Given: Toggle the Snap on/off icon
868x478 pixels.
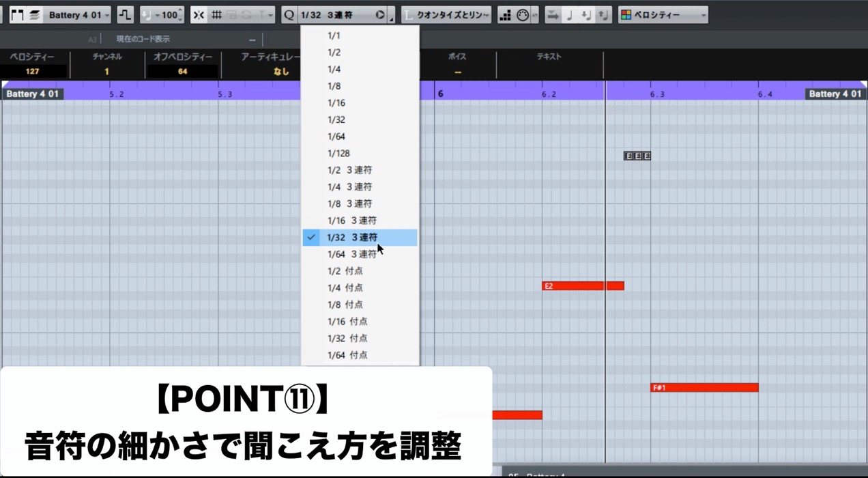Looking at the screenshot, I should [199, 14].
